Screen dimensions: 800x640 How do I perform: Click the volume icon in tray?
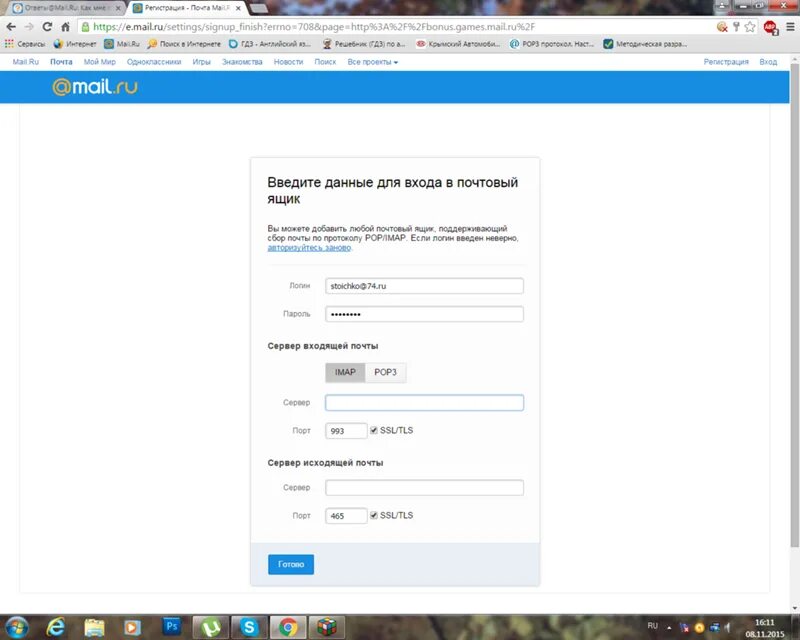click(x=728, y=627)
